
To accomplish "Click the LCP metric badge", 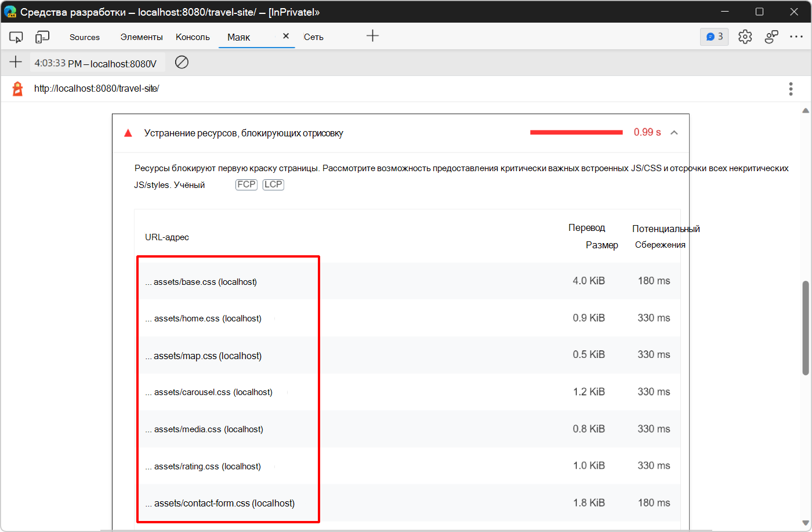I will (x=273, y=184).
